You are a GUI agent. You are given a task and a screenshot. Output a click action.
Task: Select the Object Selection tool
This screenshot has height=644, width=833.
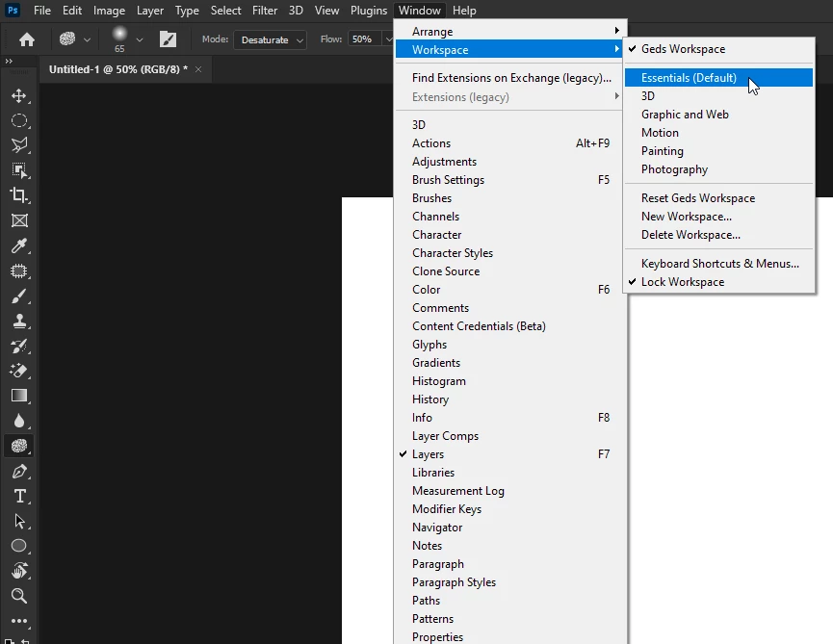click(x=19, y=169)
